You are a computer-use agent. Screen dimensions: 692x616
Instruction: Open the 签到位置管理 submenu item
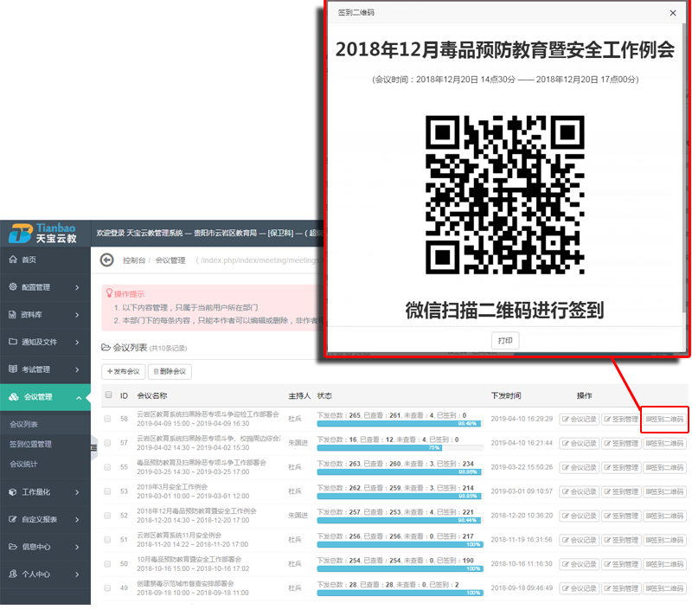30,444
